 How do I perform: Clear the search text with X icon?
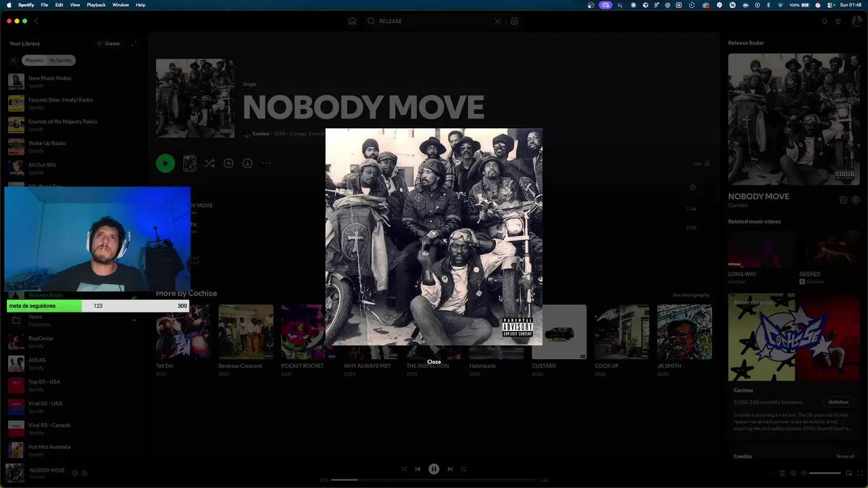pyautogui.click(x=497, y=21)
